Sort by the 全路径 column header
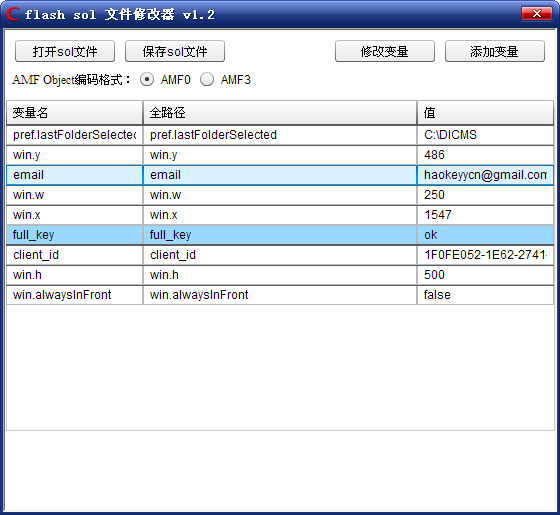Screen dimensions: 560x515 pos(280,113)
